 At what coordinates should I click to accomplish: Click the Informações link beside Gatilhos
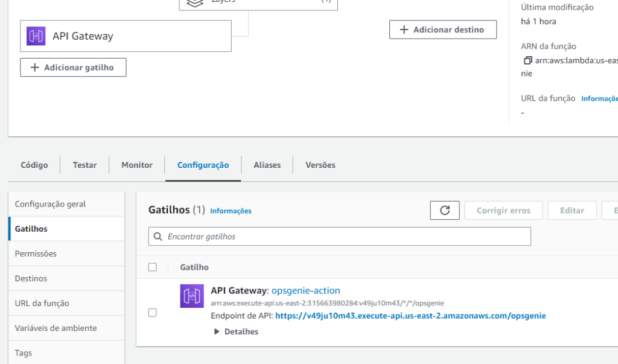(231, 211)
